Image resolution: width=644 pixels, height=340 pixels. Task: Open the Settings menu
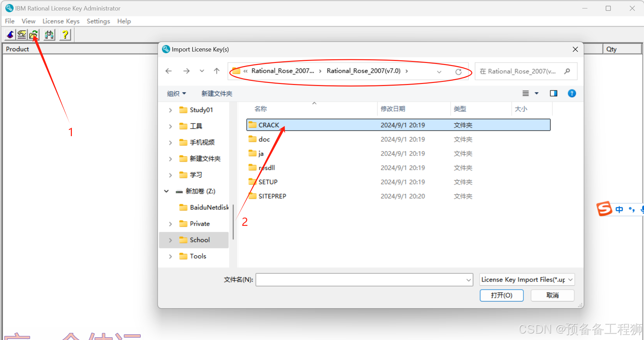[x=98, y=21]
